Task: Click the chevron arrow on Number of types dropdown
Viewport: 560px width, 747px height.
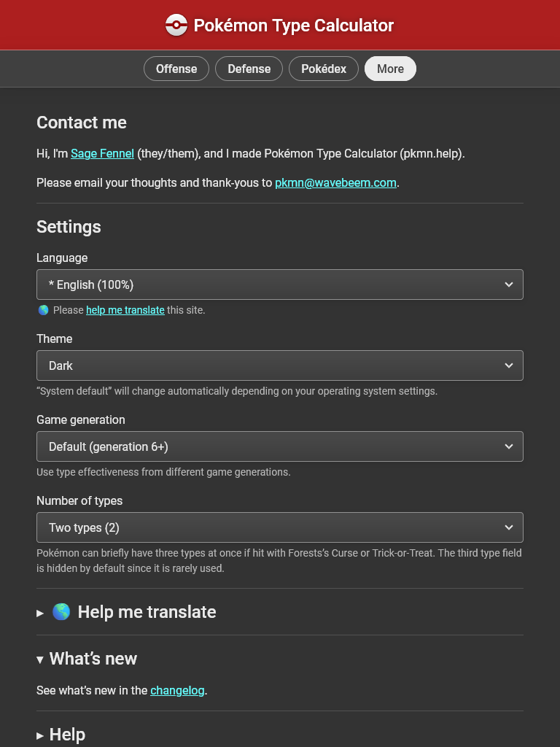Action: coord(508,527)
